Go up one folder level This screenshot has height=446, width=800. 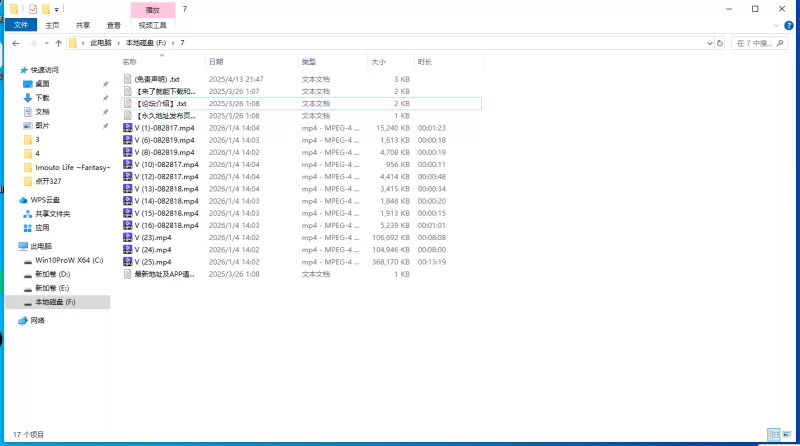pyautogui.click(x=59, y=43)
